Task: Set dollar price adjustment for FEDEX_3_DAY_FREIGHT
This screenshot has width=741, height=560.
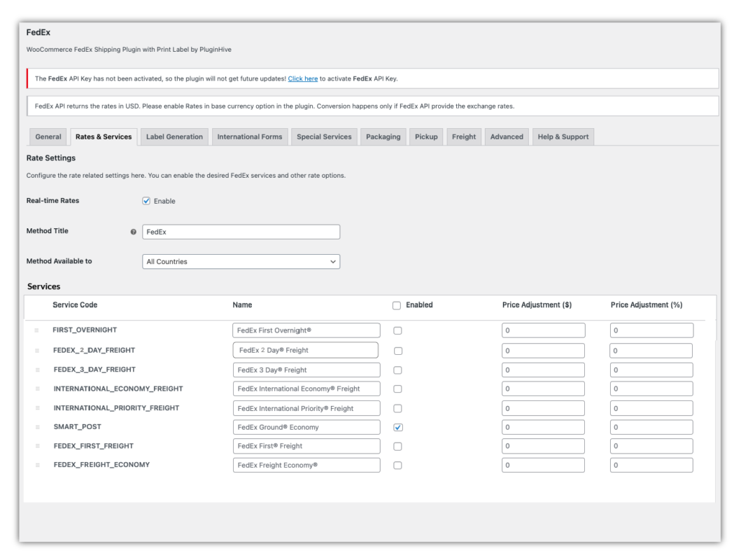Action: (x=544, y=370)
